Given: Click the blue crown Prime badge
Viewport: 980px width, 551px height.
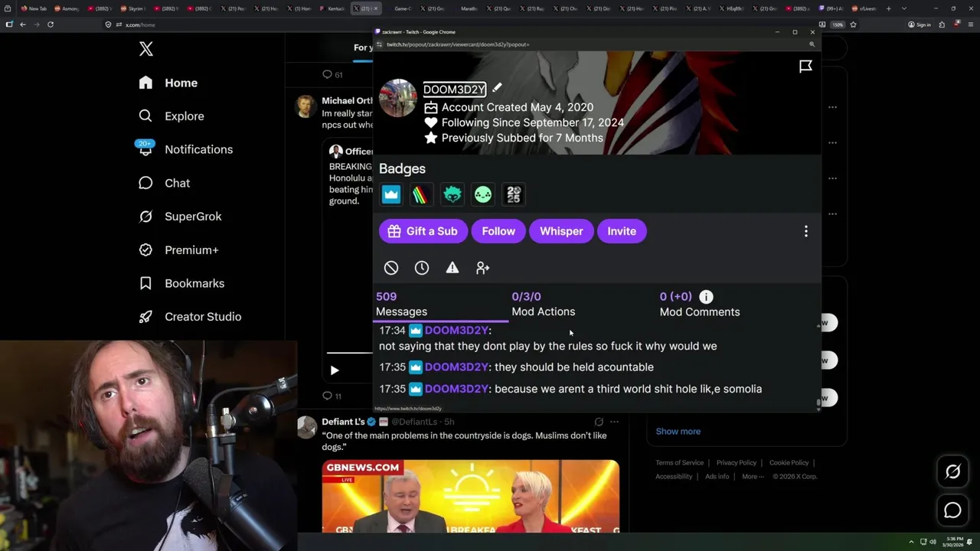Looking at the screenshot, I should pos(391,194).
